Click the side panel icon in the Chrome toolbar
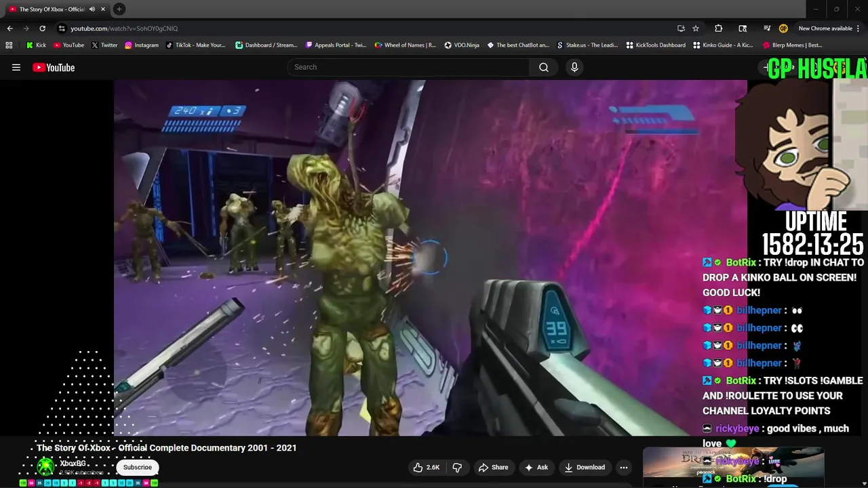The height and width of the screenshot is (488, 868). [x=743, y=28]
